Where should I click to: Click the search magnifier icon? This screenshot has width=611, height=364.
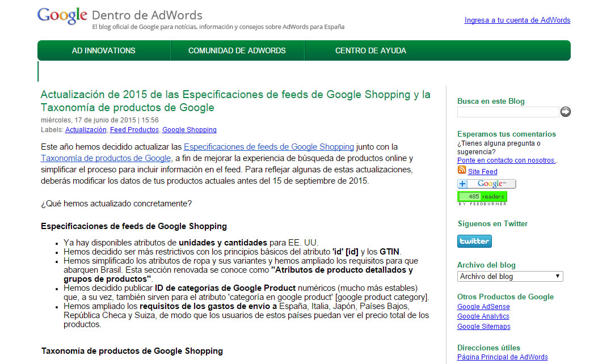[x=565, y=112]
